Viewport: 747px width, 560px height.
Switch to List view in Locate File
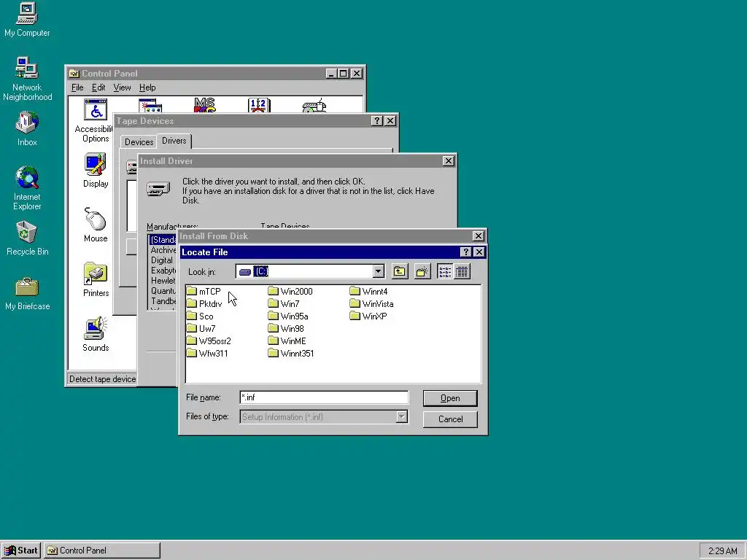(445, 272)
